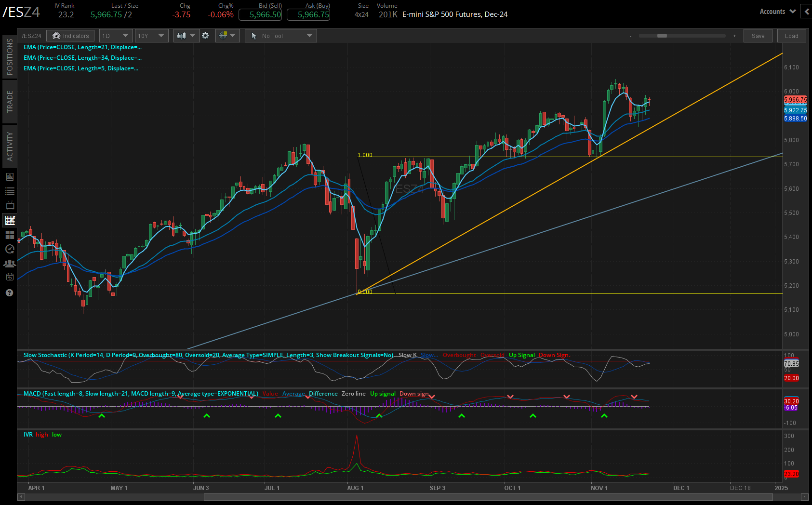
Task: Open the Indicators editor
Action: pos(70,35)
